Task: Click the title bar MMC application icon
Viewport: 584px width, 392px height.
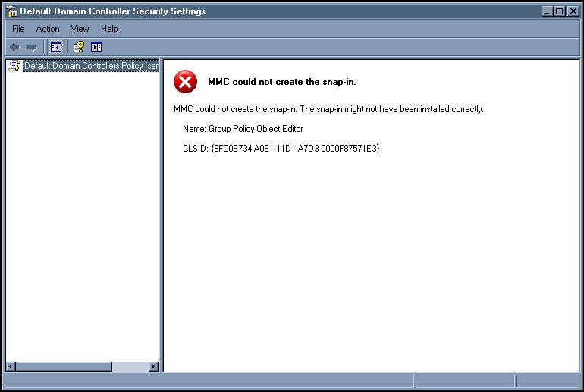Action: pyautogui.click(x=11, y=11)
